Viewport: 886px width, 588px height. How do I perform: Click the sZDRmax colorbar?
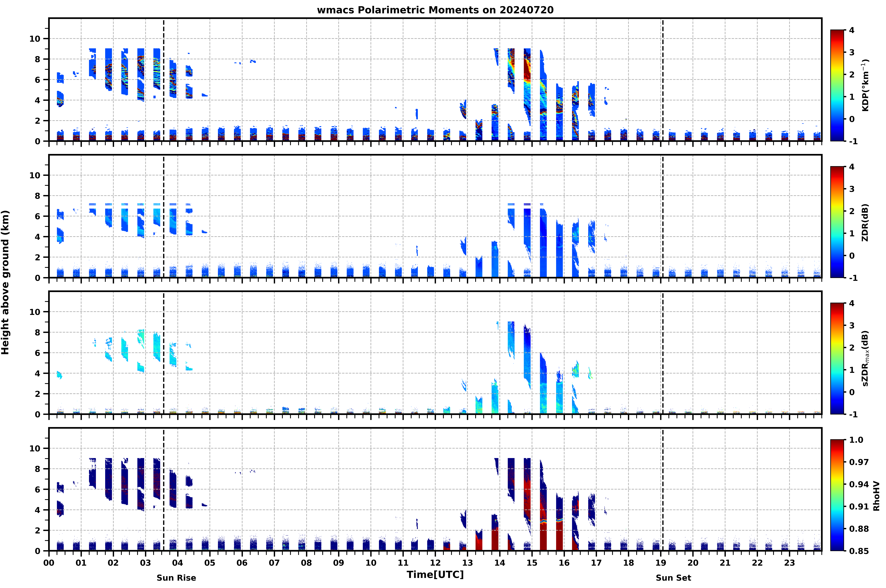click(837, 358)
